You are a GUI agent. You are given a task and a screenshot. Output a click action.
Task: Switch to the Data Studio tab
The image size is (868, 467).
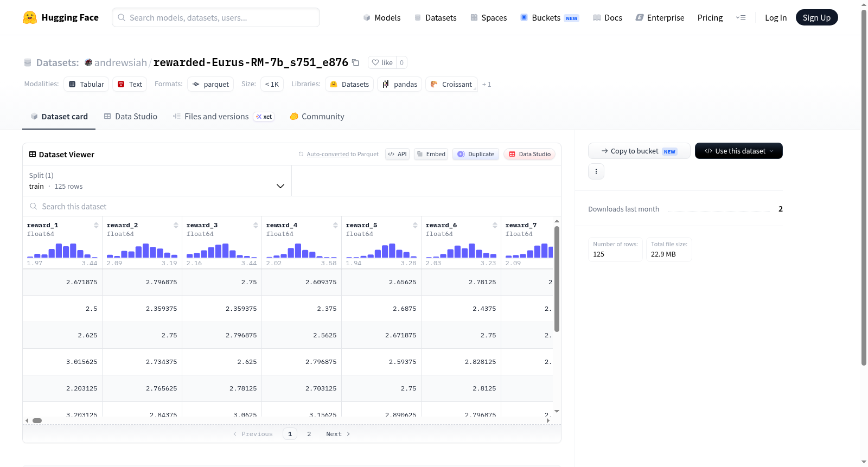(x=131, y=117)
